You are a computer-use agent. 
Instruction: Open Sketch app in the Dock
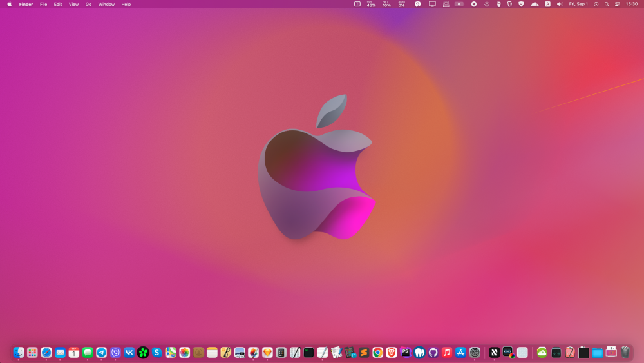[267, 352]
